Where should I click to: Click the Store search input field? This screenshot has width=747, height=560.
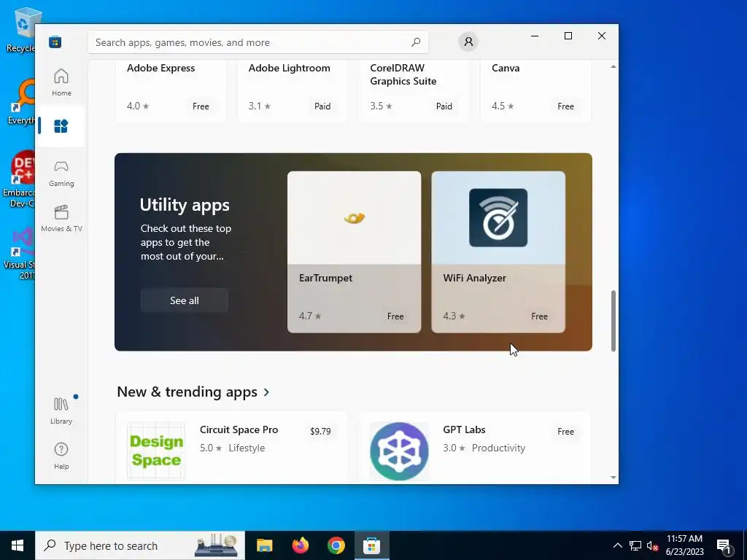coord(258,42)
